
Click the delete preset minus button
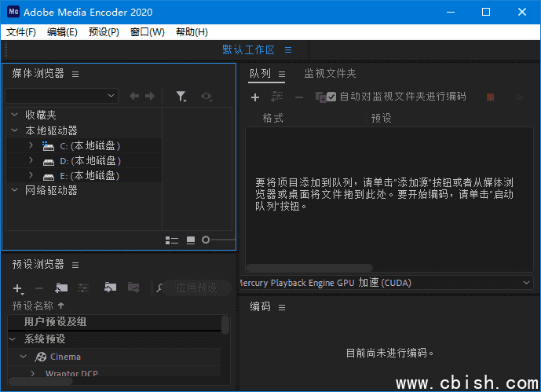tap(39, 288)
